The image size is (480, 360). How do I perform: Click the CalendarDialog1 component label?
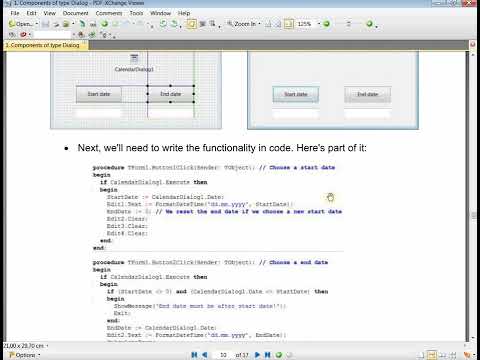[x=134, y=69]
